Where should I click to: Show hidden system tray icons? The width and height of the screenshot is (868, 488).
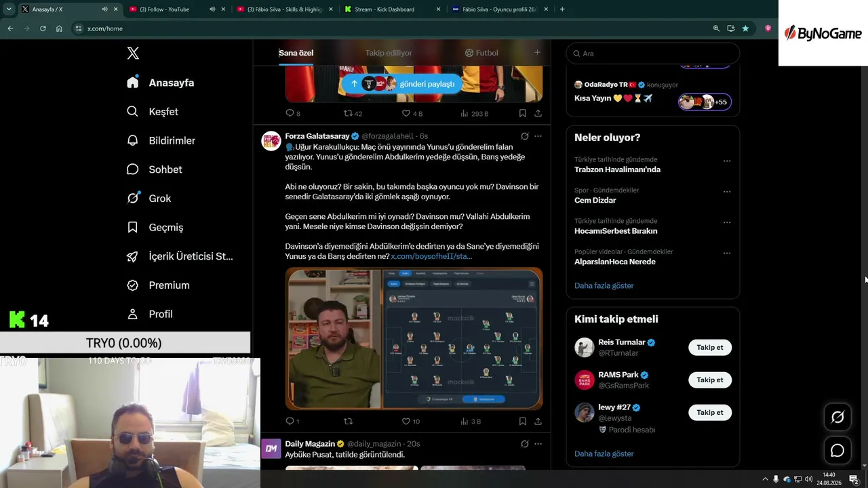pyautogui.click(x=766, y=479)
